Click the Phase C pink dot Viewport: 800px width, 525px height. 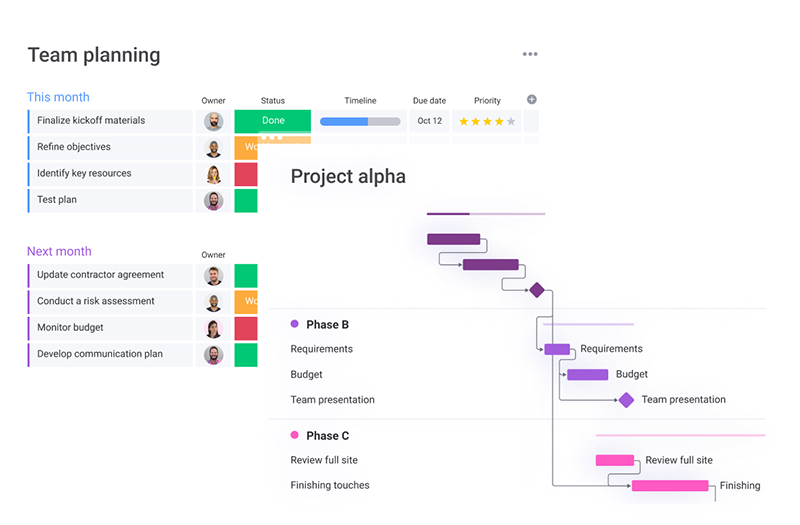[x=294, y=435]
